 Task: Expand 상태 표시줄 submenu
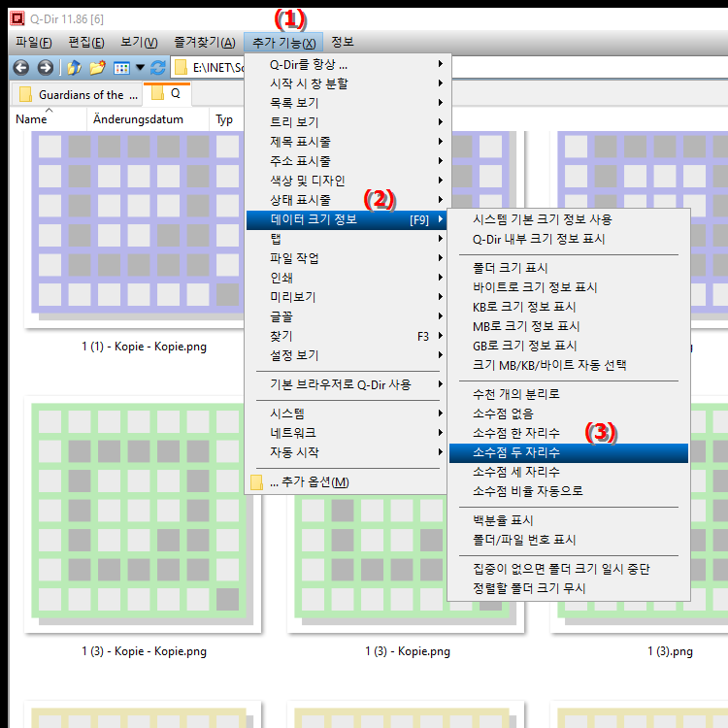[346, 200]
